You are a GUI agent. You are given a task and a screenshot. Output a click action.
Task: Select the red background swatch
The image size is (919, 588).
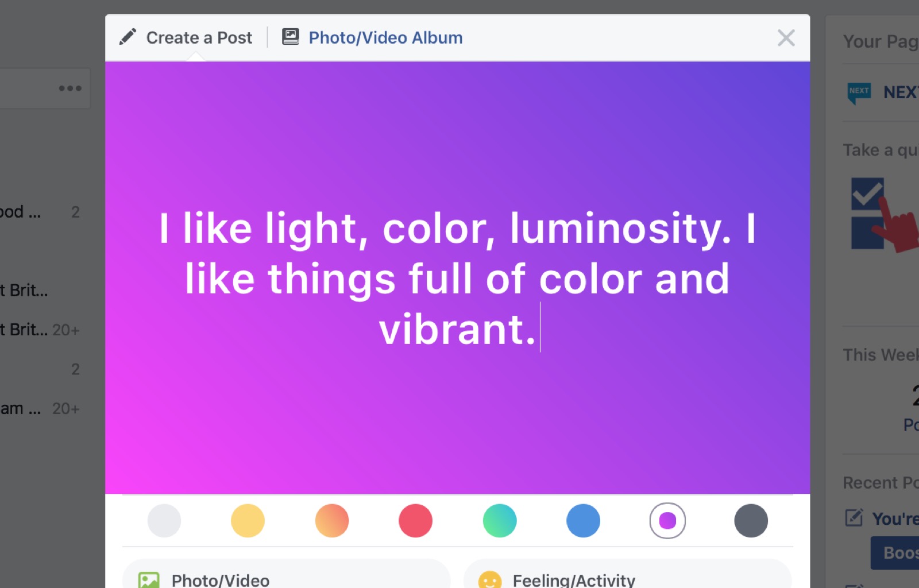coord(415,521)
